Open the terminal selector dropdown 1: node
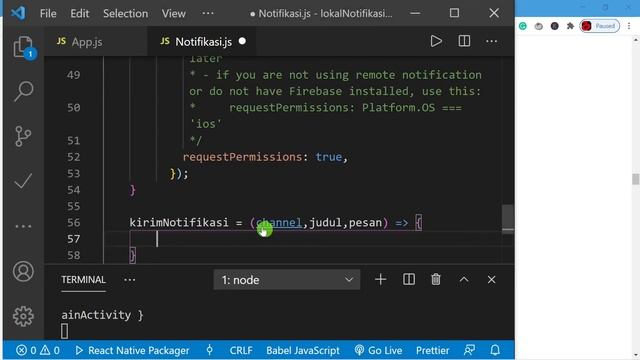 287,280
